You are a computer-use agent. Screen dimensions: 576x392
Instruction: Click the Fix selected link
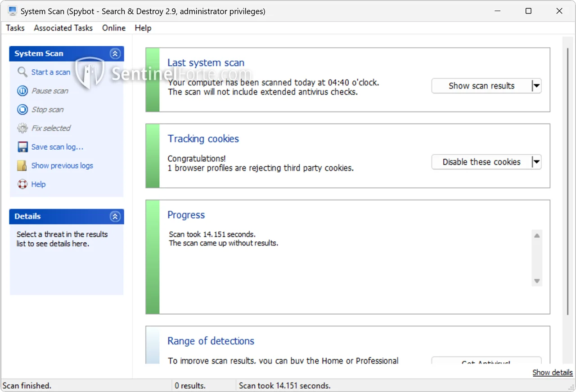[x=51, y=128]
